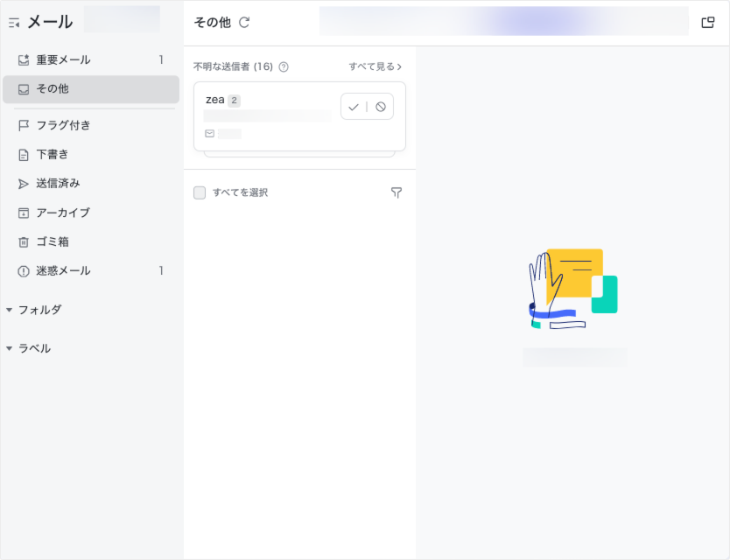This screenshot has height=560, width=730.
Task: Show help for 不明な送信者
Action: click(284, 66)
